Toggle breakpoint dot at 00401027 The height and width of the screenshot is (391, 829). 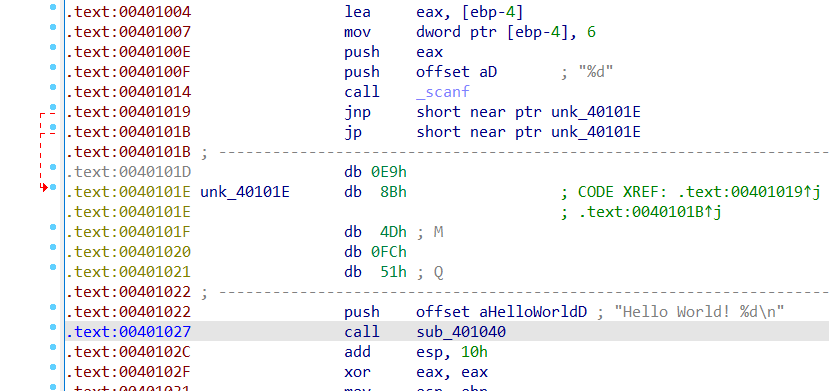pyautogui.click(x=53, y=327)
